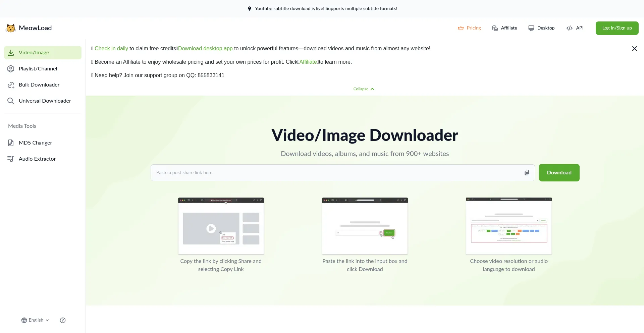
Task: Click the MD5 Changer file icon
Action: (11, 143)
